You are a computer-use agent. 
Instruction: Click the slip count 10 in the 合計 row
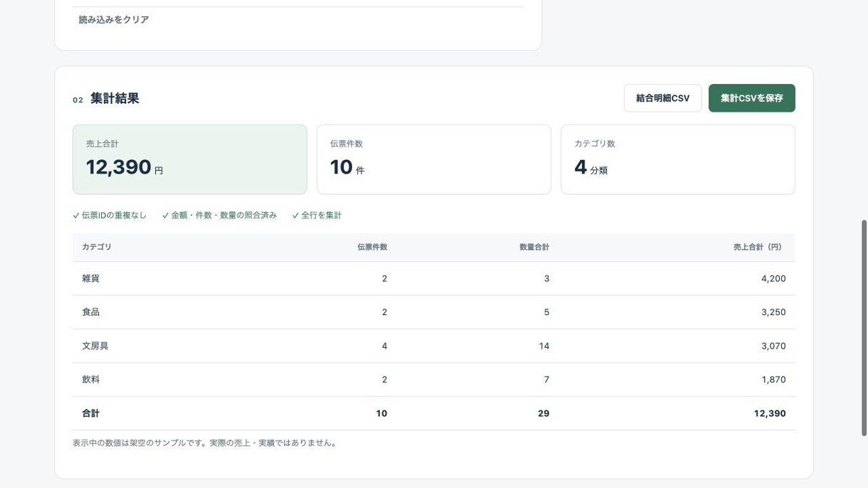tap(381, 413)
